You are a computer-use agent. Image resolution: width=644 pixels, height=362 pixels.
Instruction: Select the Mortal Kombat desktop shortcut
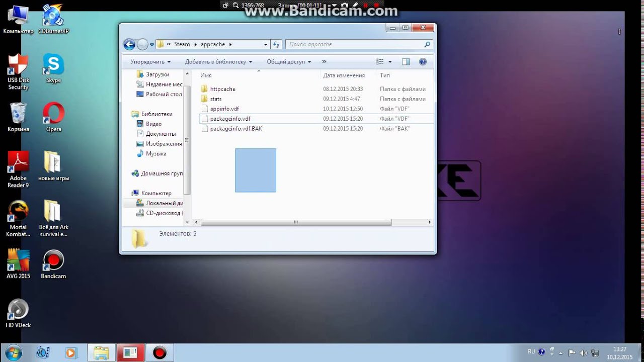click(18, 219)
